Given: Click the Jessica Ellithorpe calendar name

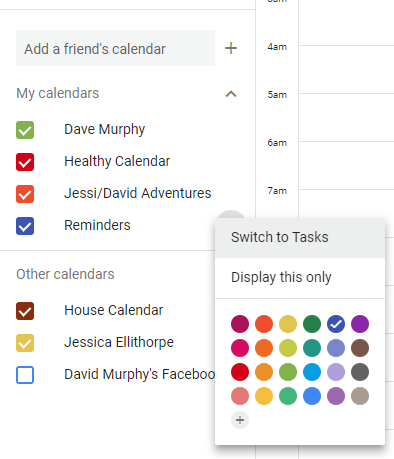Looking at the screenshot, I should (x=119, y=342).
